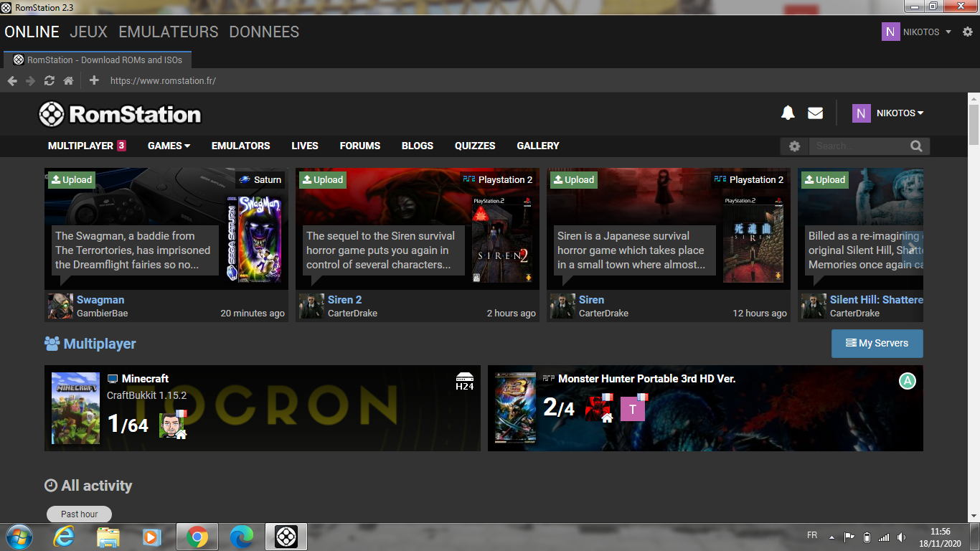Click the search magnifier icon

coord(916,146)
